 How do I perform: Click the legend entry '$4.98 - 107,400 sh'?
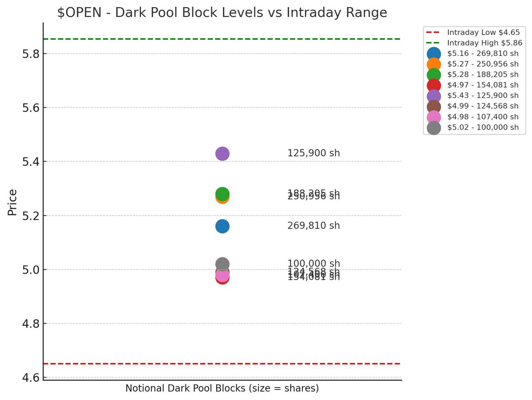tap(472, 117)
